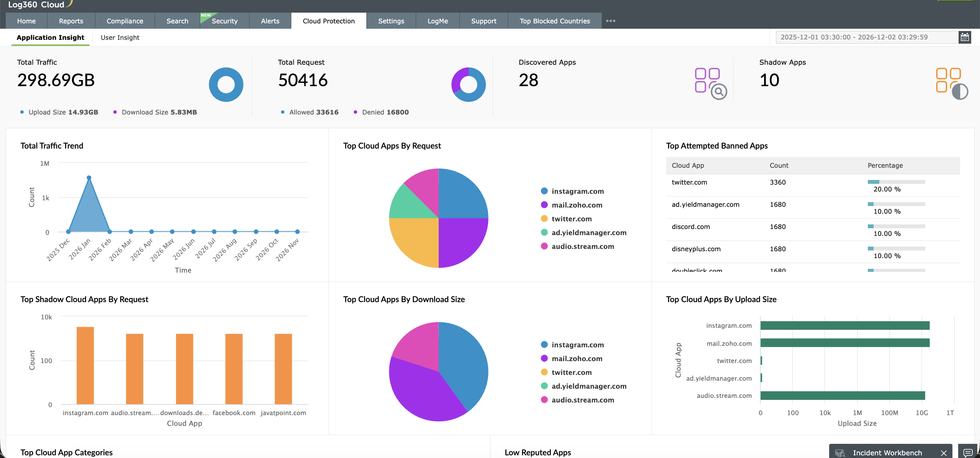
Task: Select twitter.com in Top Attempted Banned Apps
Action: coord(689,182)
